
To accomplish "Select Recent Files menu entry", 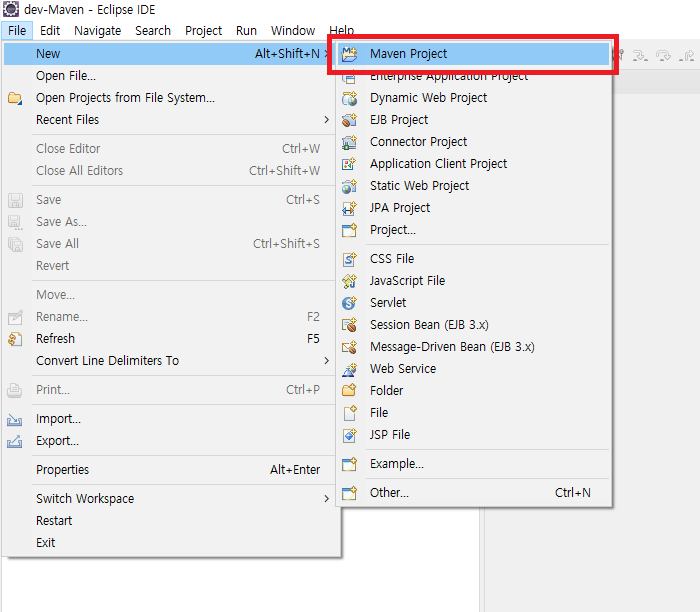I will click(x=169, y=120).
